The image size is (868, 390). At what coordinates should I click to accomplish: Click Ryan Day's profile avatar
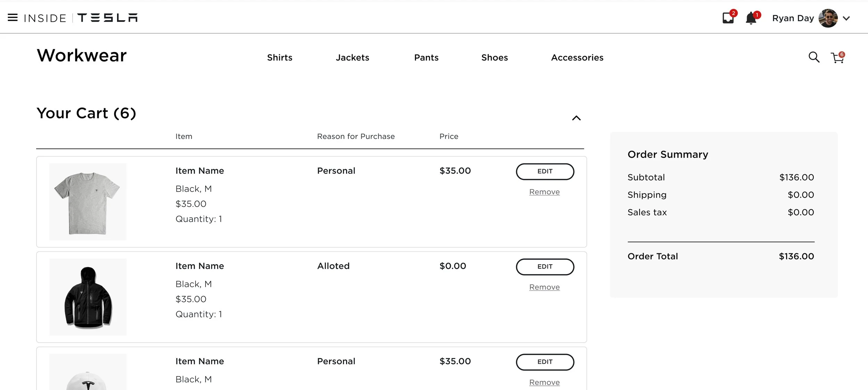828,18
